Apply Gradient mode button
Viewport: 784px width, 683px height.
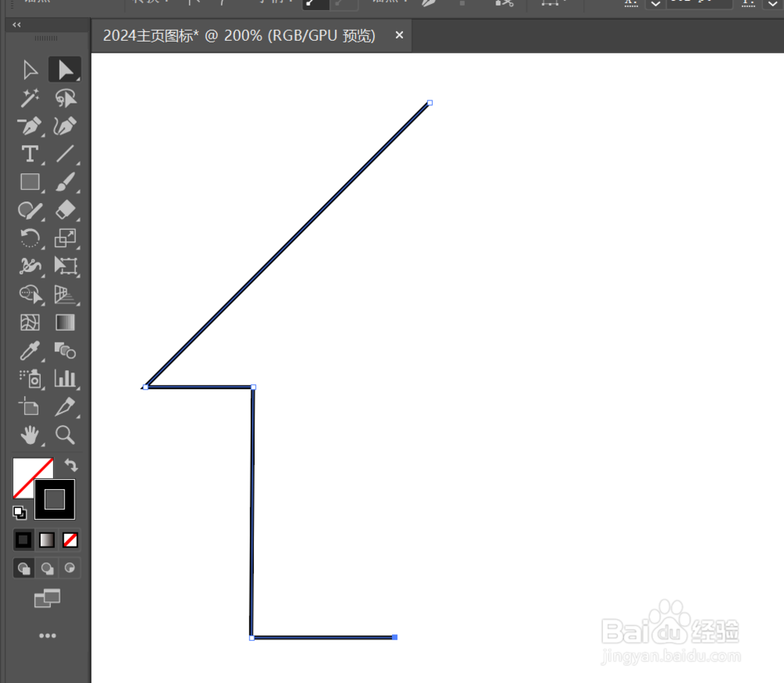(x=47, y=540)
